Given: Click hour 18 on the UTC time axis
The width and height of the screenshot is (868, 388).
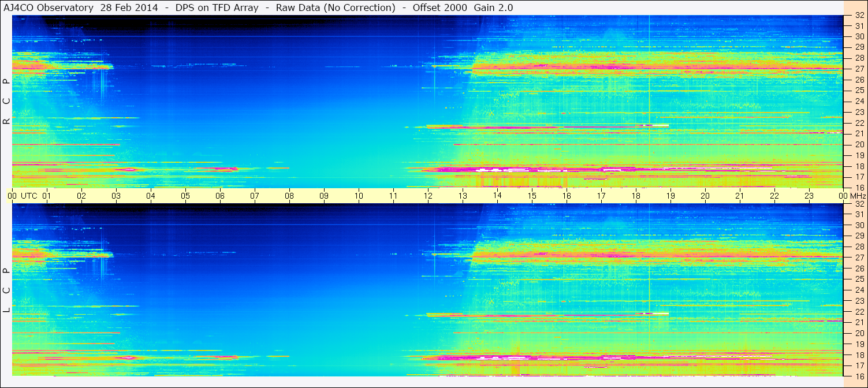Looking at the screenshot, I should click(x=636, y=196).
